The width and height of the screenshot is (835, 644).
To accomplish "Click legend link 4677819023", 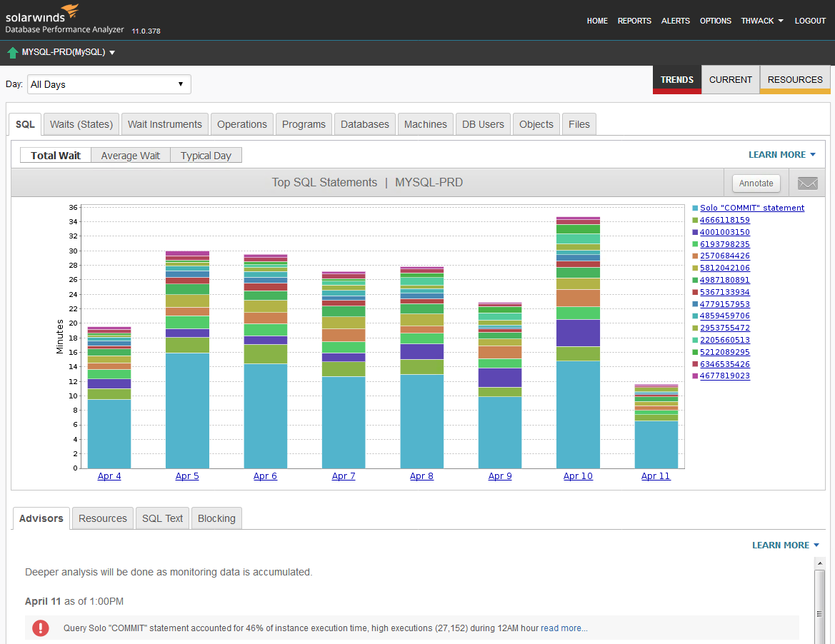I will coord(725,376).
